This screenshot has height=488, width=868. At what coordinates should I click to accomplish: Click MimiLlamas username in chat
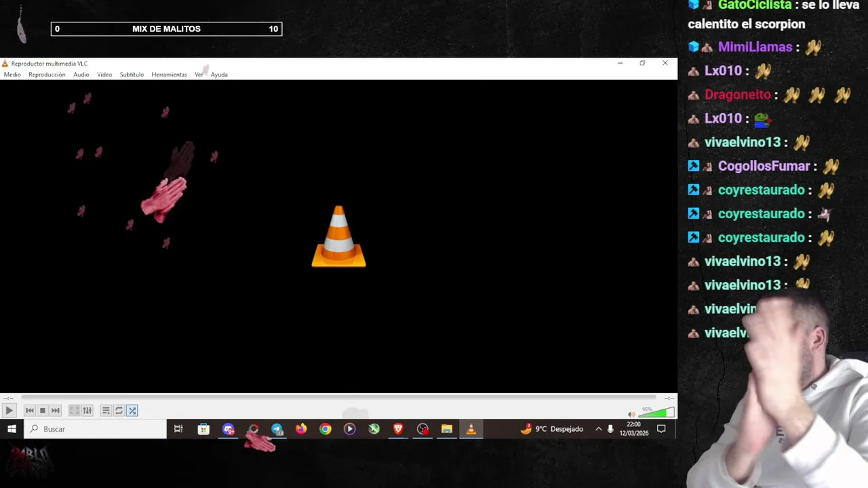[755, 47]
